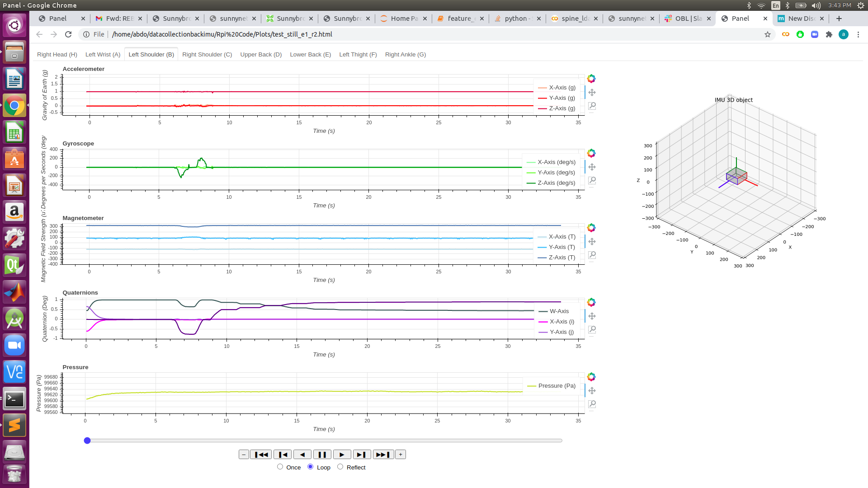Screen dimensions: 868x488
Task: Activate Box Zoom tool beside Magnetometer plot
Action: pos(592,255)
